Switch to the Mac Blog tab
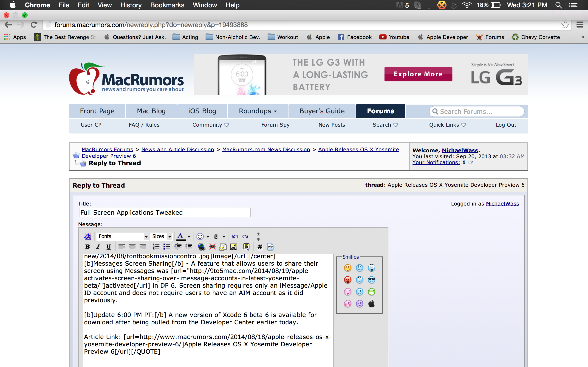The width and height of the screenshot is (588, 367). pyautogui.click(x=151, y=111)
